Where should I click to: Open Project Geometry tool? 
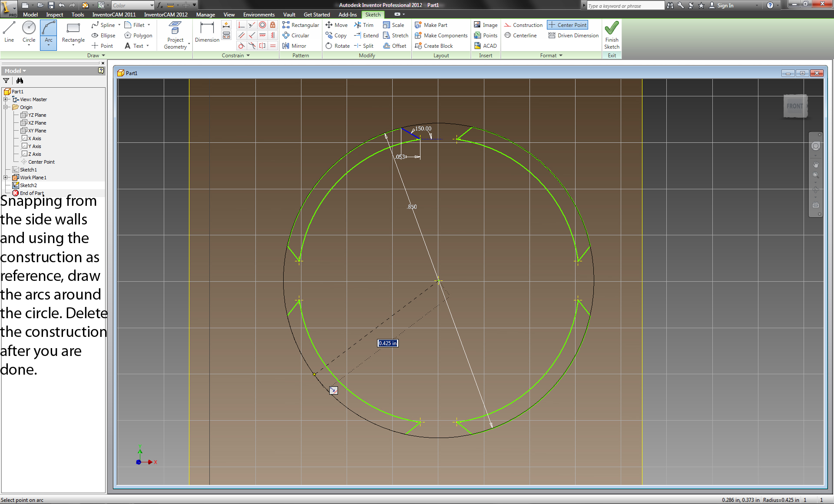coord(175,35)
